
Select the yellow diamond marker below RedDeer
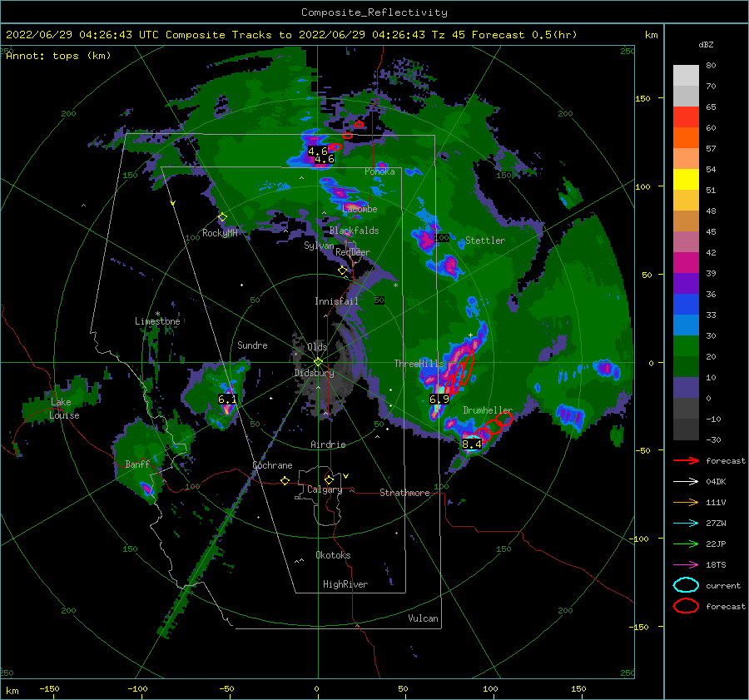(342, 271)
